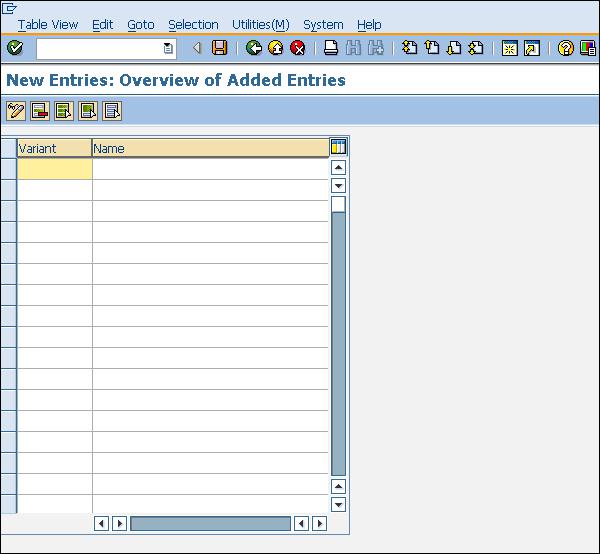Generate a desktop shortcut icon
The image size is (600, 554).
pyautogui.click(x=532, y=48)
